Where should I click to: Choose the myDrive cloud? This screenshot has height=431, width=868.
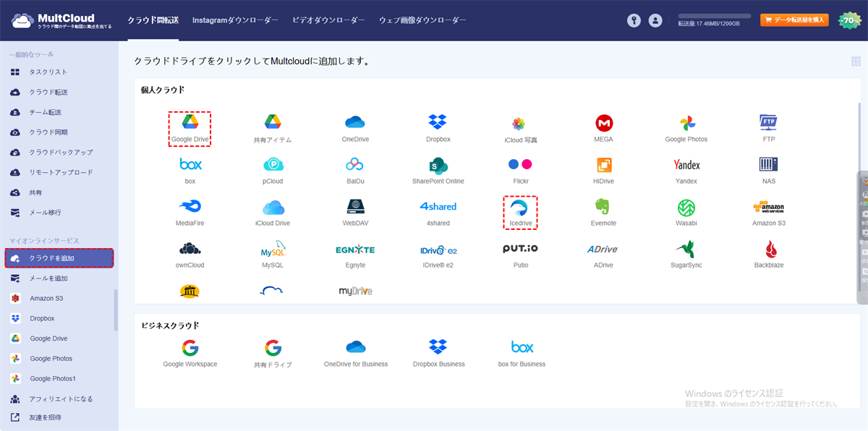point(356,291)
